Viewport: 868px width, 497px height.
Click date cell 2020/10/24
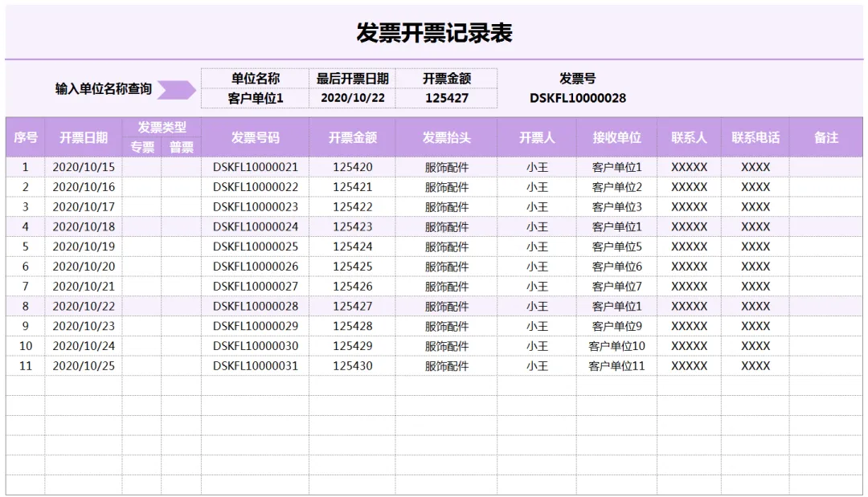click(84, 346)
